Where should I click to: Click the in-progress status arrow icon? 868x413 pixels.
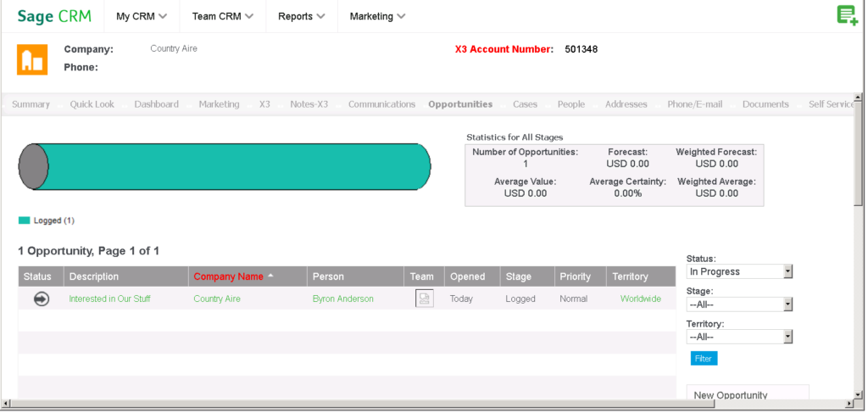click(x=42, y=299)
